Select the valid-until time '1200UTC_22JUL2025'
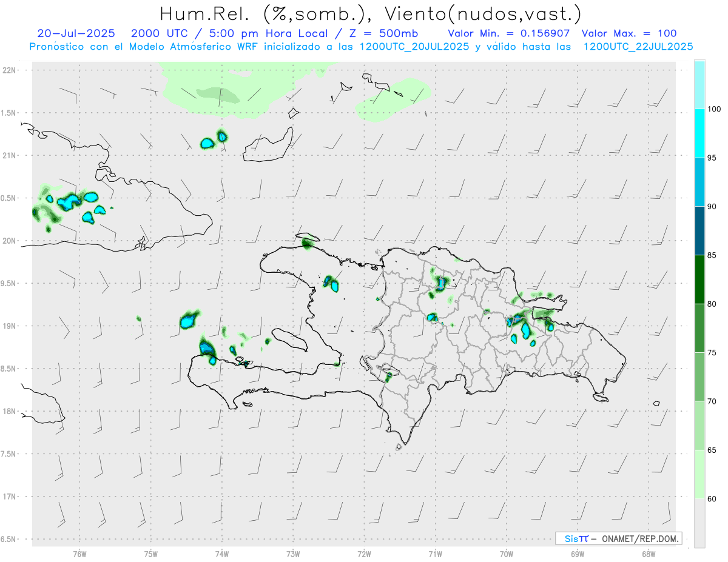This screenshot has width=728, height=562. pos(638,47)
